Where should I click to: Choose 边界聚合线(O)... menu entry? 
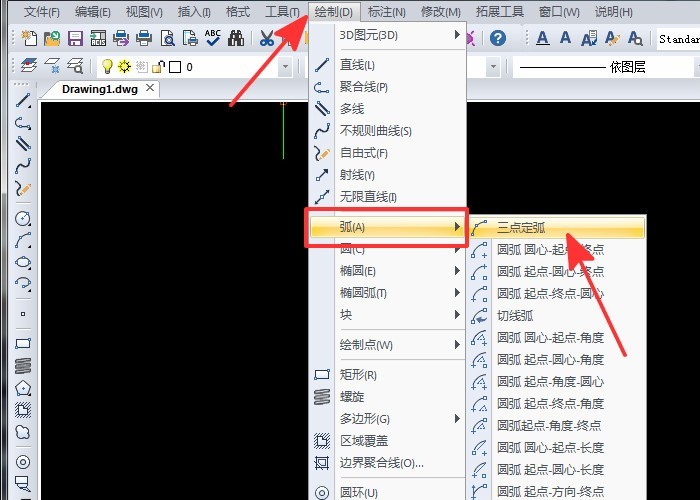pos(388,463)
